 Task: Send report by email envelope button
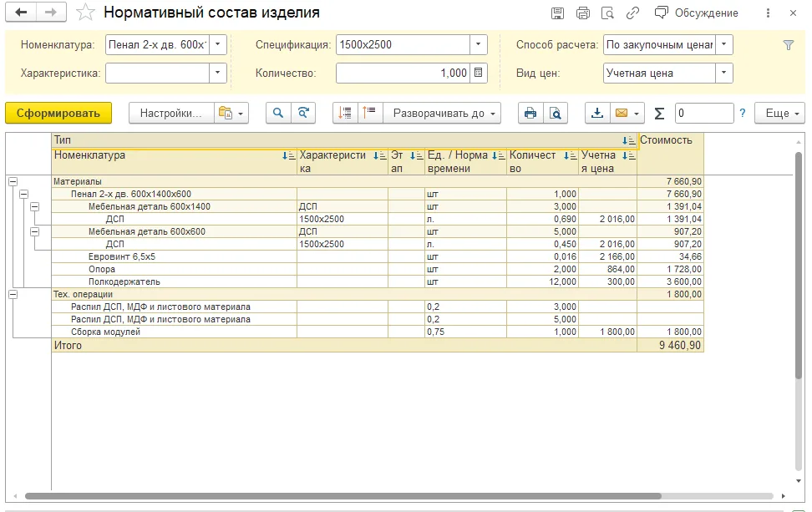click(x=627, y=113)
